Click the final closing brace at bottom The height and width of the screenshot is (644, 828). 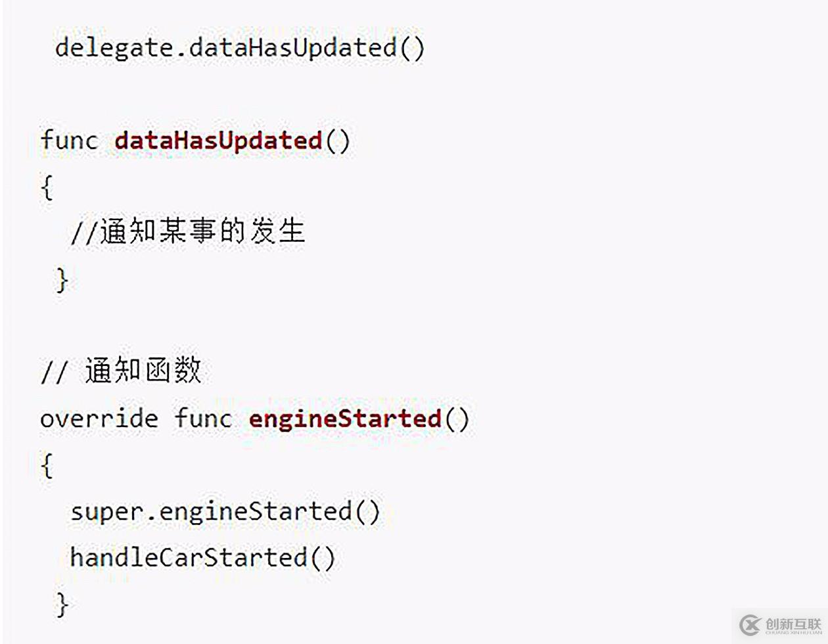tap(62, 604)
